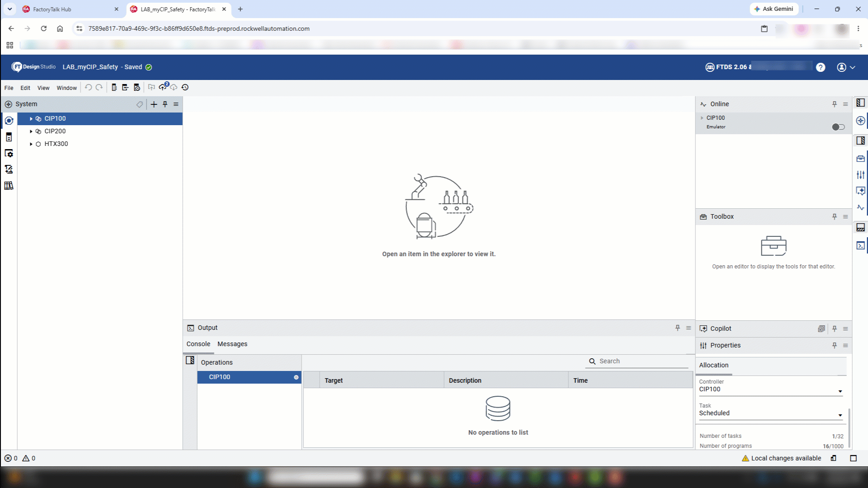
Task: Click the browser address bar URL
Action: point(199,28)
